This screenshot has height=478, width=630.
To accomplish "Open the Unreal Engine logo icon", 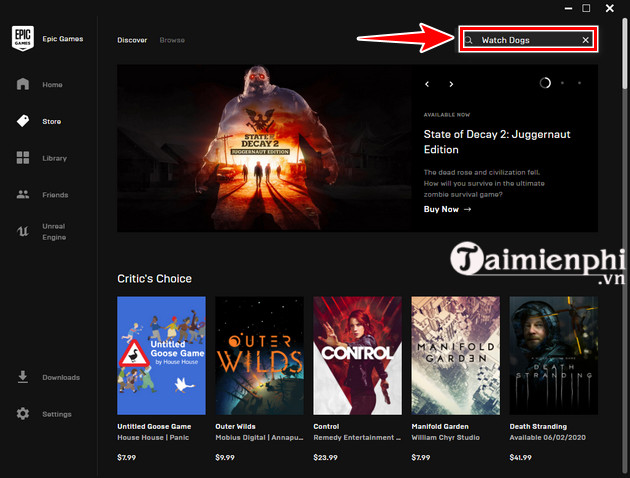I will click(x=23, y=231).
